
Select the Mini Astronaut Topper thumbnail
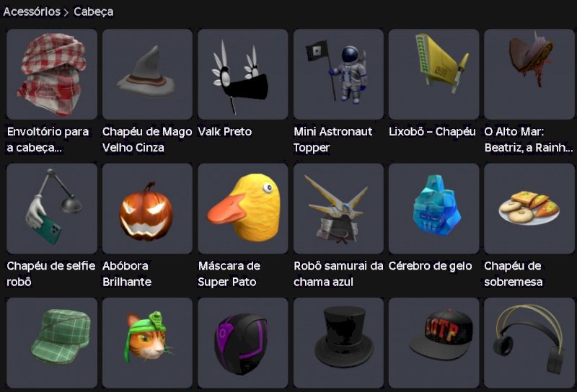338,74
